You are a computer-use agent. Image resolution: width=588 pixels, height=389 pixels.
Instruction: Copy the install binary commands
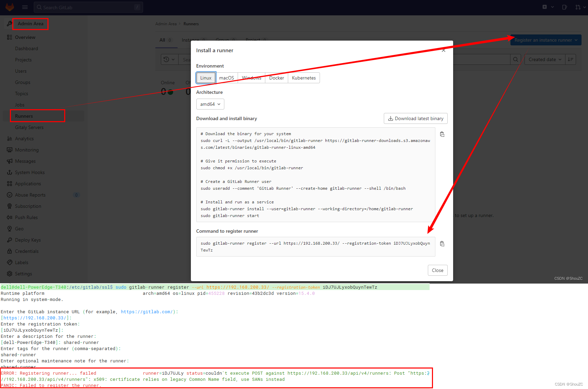coord(442,134)
